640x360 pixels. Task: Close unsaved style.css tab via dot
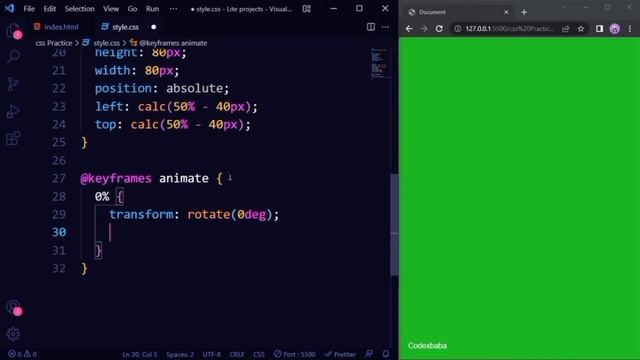tap(154, 27)
